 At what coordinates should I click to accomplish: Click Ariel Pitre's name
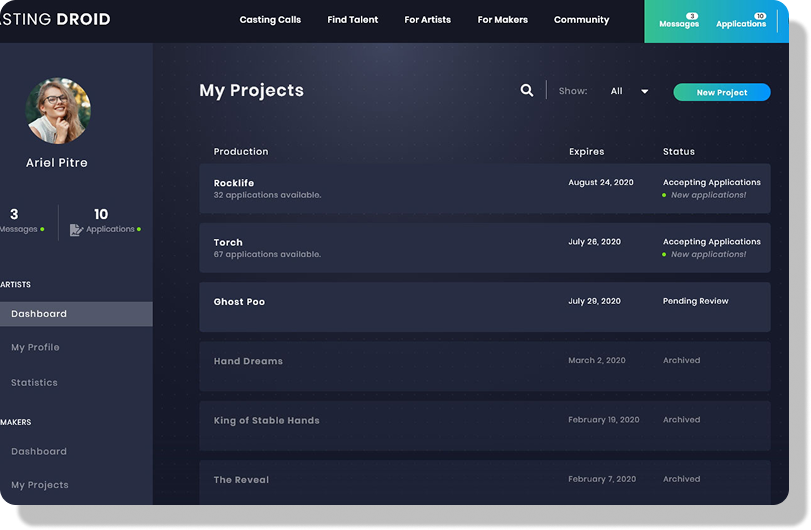click(57, 163)
